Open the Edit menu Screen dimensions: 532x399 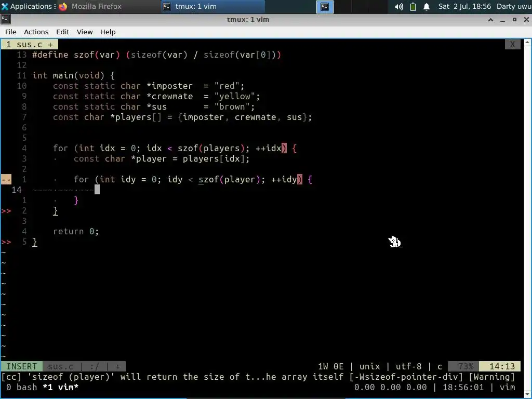(63, 32)
